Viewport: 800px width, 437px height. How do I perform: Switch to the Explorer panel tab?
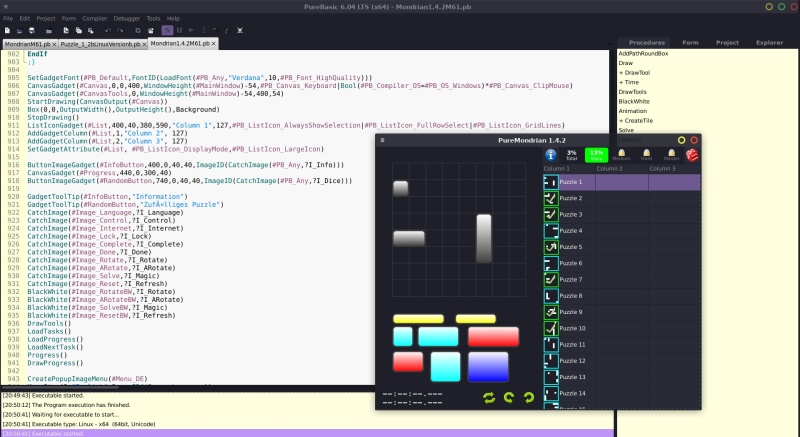point(769,43)
